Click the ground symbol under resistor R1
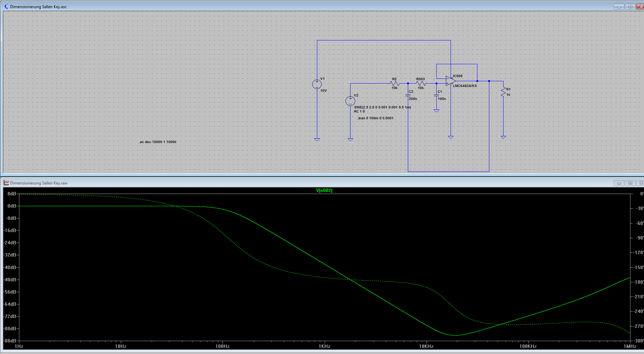Screen dimensions: 644x354 tap(503, 137)
